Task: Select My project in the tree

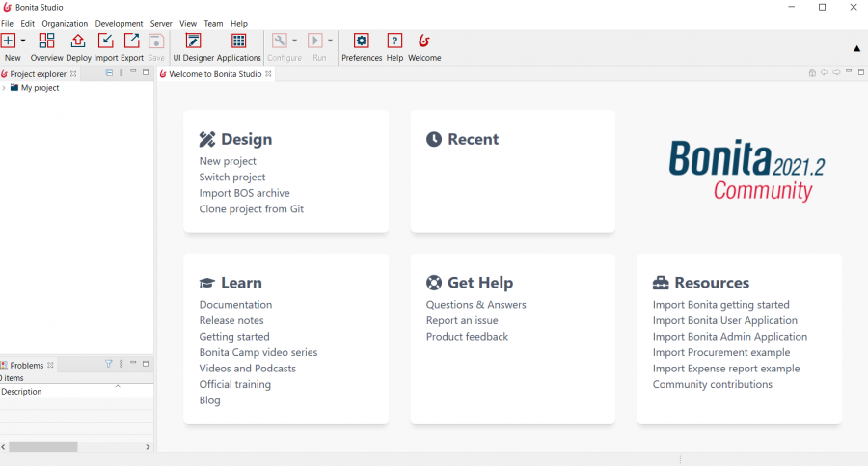Action: (x=40, y=88)
